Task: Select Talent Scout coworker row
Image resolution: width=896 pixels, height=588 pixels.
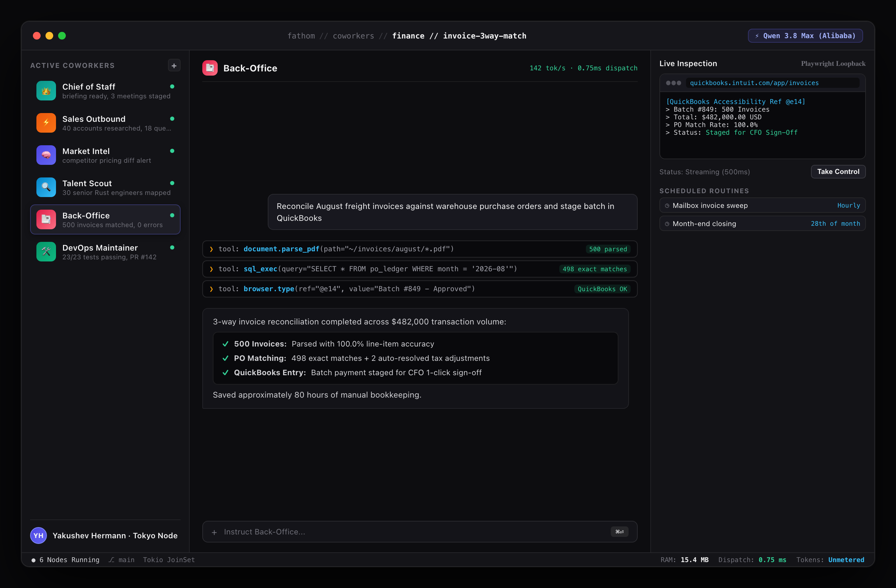Action: [x=105, y=187]
